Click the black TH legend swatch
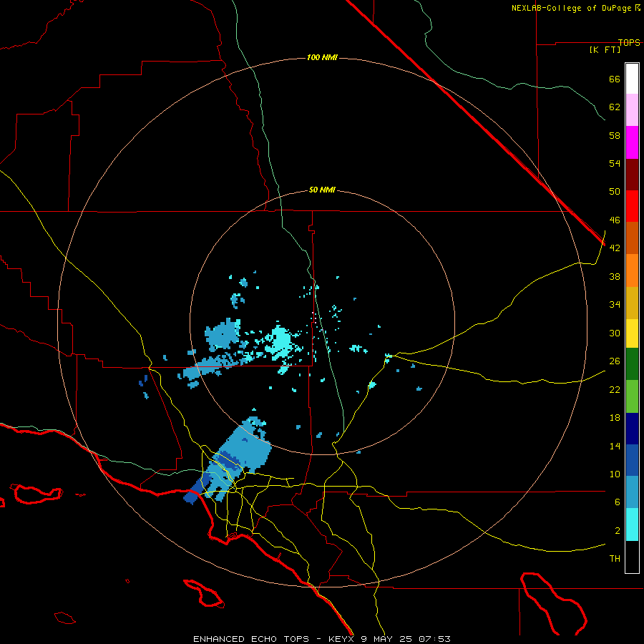 tap(632, 557)
